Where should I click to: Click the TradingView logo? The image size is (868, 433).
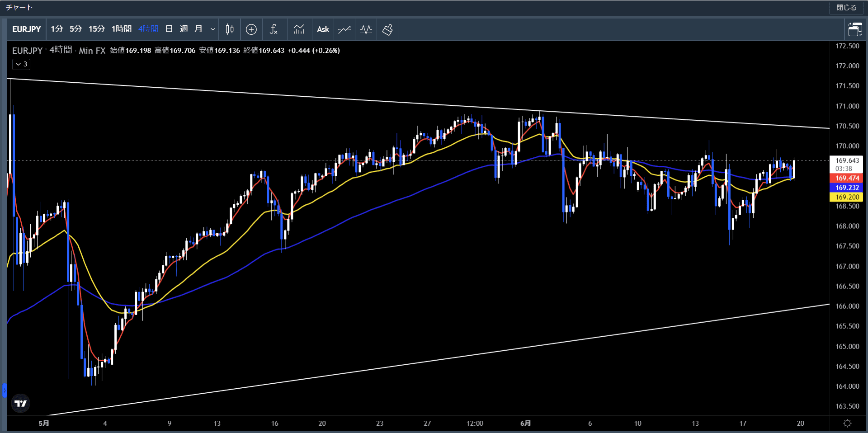20,403
